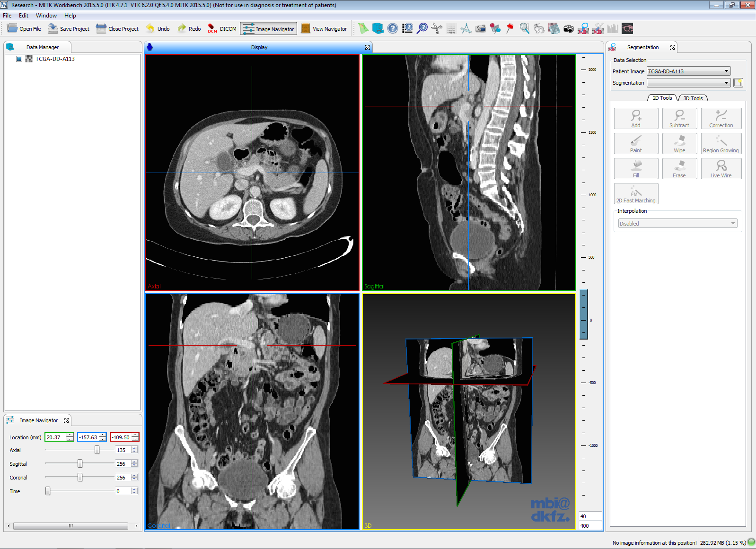Click the level window value 400 field

[590, 526]
